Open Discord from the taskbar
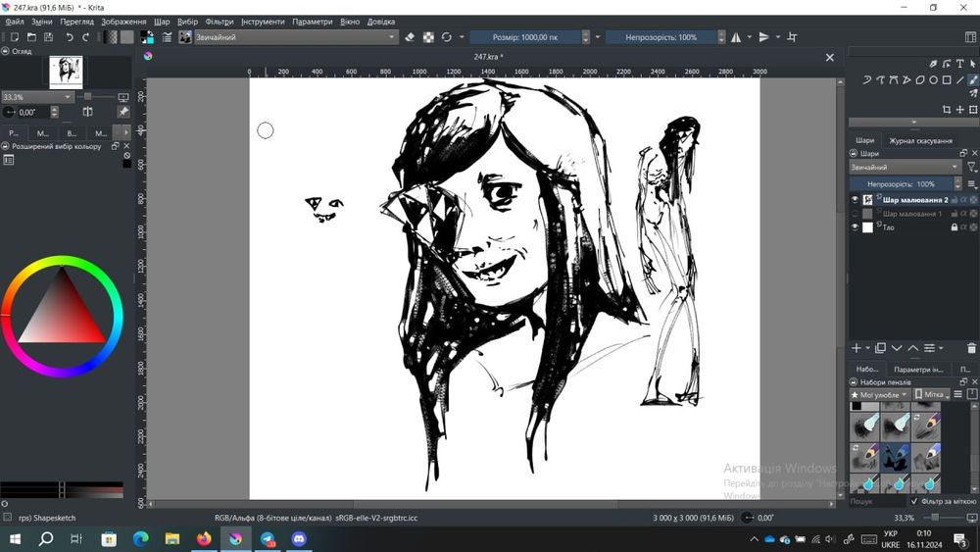 click(x=299, y=539)
